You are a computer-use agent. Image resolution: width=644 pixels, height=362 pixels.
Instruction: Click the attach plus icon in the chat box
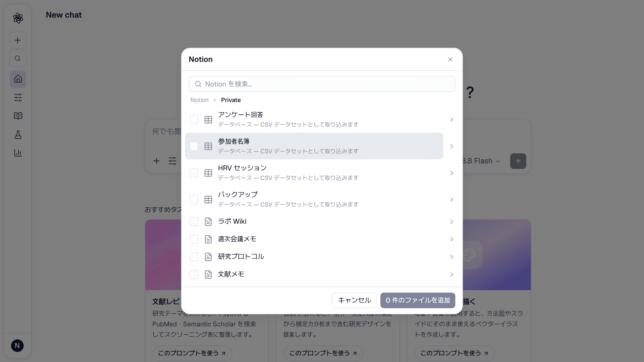pyautogui.click(x=156, y=161)
